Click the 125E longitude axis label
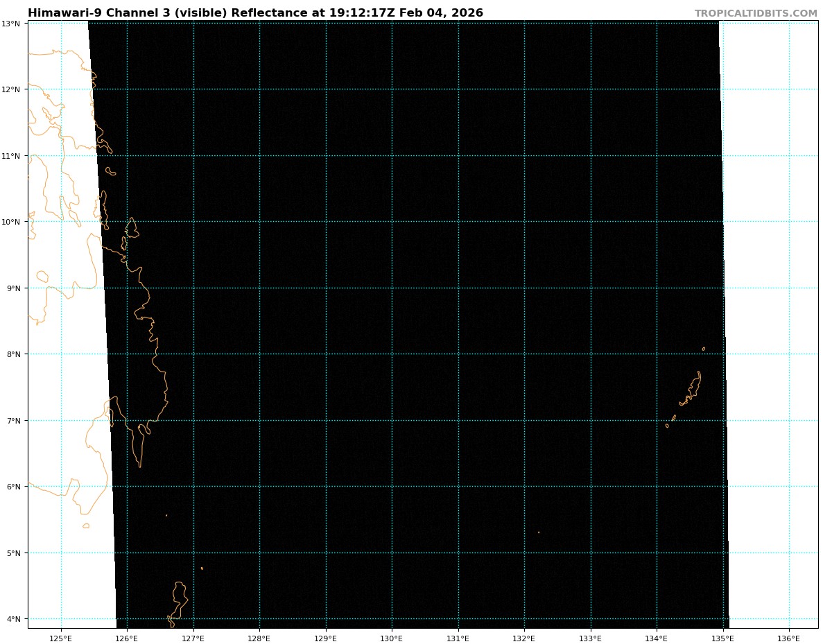The width and height of the screenshot is (832, 644). (61, 638)
